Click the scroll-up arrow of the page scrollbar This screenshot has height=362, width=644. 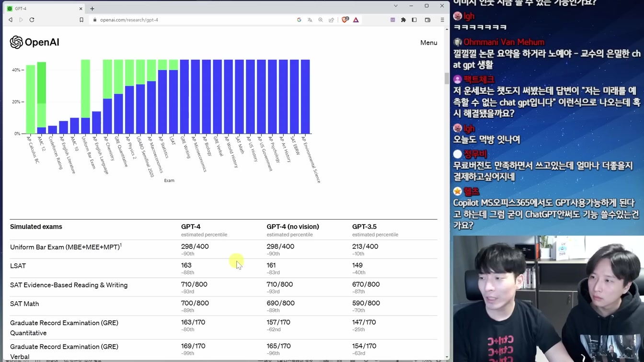pyautogui.click(x=447, y=29)
